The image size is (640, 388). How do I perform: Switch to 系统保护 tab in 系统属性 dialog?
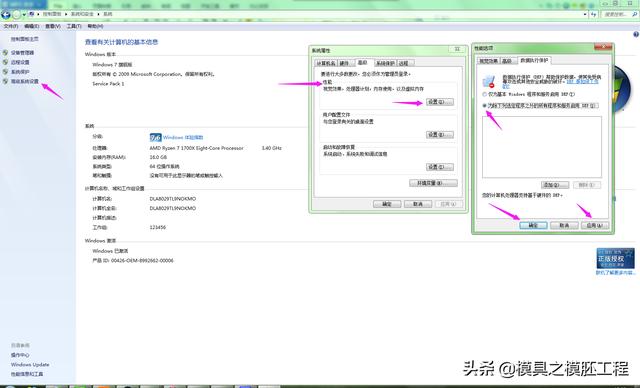[385, 63]
